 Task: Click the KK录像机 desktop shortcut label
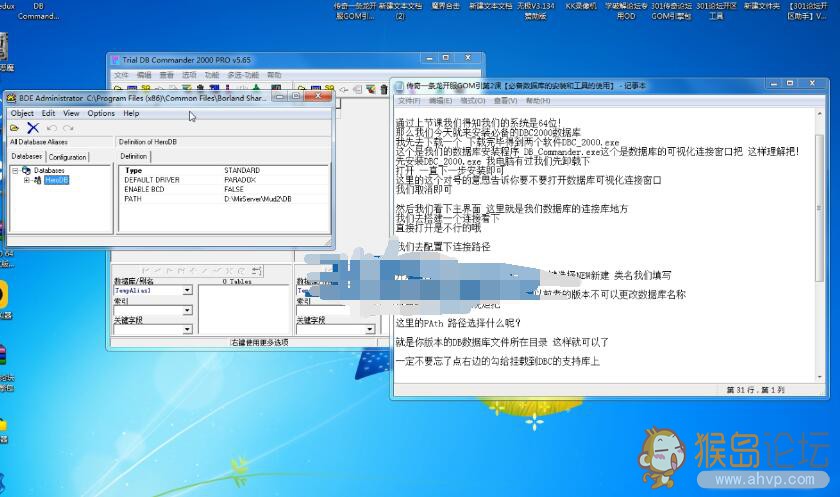[x=581, y=6]
